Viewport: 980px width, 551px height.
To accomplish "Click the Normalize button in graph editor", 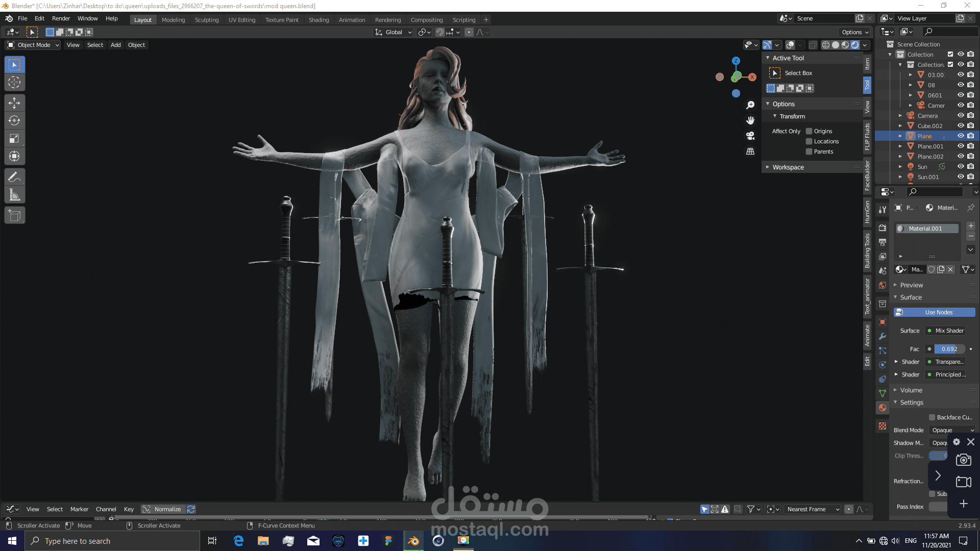I will (x=163, y=509).
